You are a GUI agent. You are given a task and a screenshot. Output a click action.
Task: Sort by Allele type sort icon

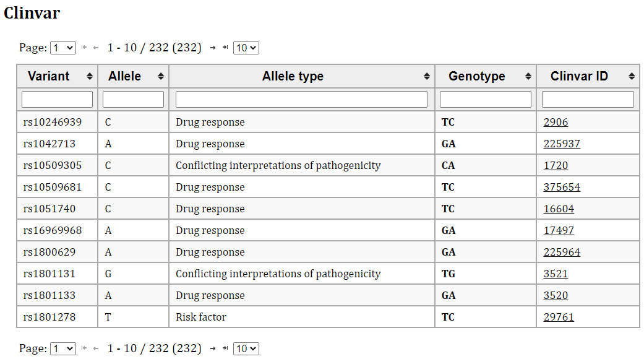(x=427, y=76)
